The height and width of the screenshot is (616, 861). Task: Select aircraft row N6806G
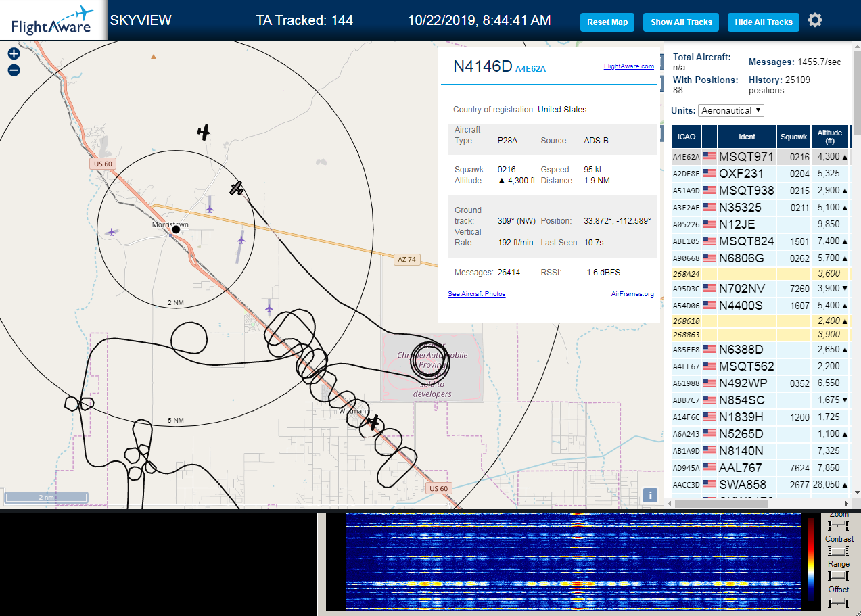[760, 258]
